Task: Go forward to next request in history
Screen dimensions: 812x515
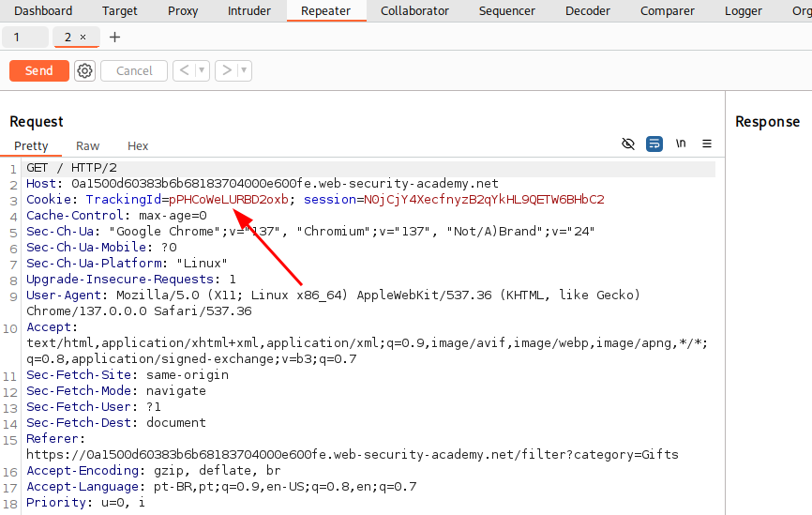Action: [226, 70]
